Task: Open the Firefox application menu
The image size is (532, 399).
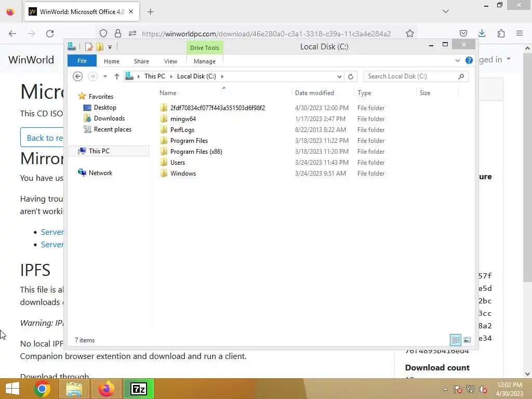Action: coord(520,33)
